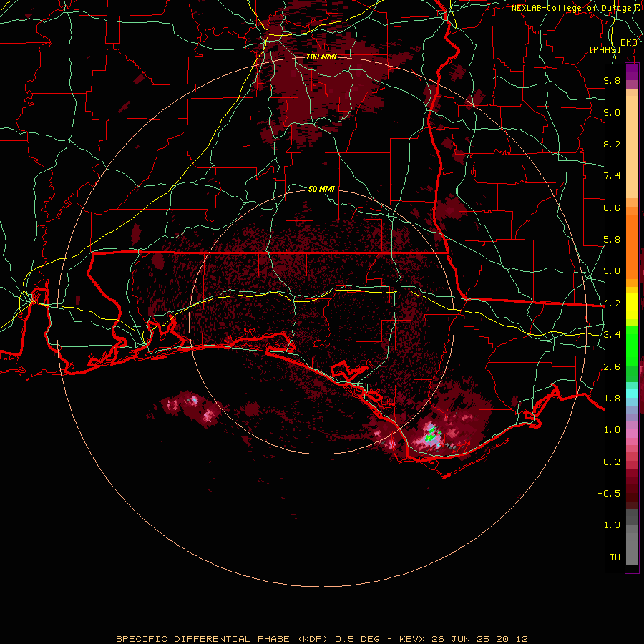
Task: Click the -0.5 value on the scale
Action: coord(609,494)
